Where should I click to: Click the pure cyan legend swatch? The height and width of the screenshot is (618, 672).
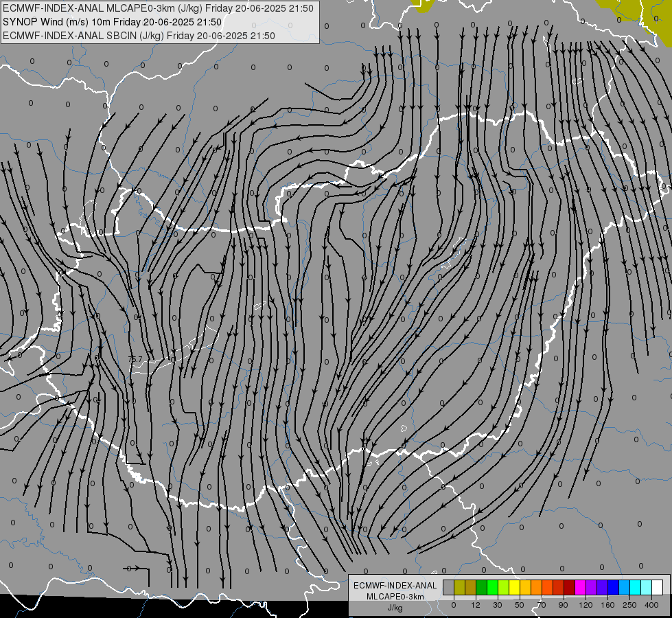636,587
